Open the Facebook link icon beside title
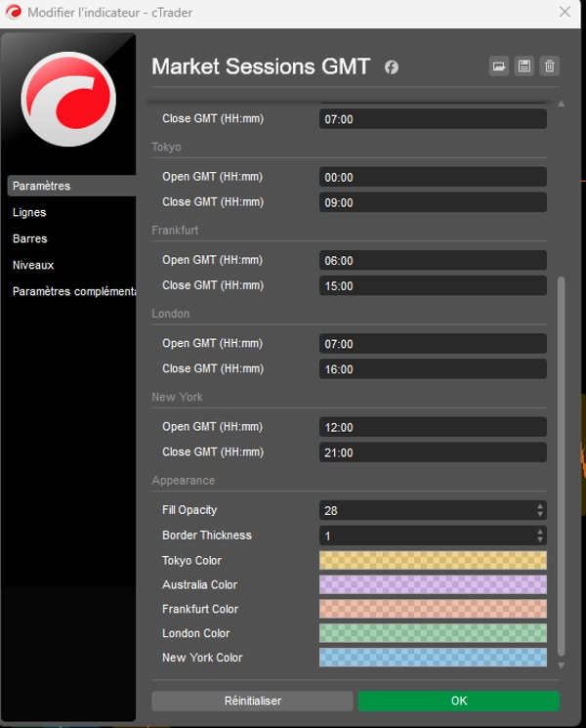This screenshot has width=586, height=728. click(x=392, y=67)
